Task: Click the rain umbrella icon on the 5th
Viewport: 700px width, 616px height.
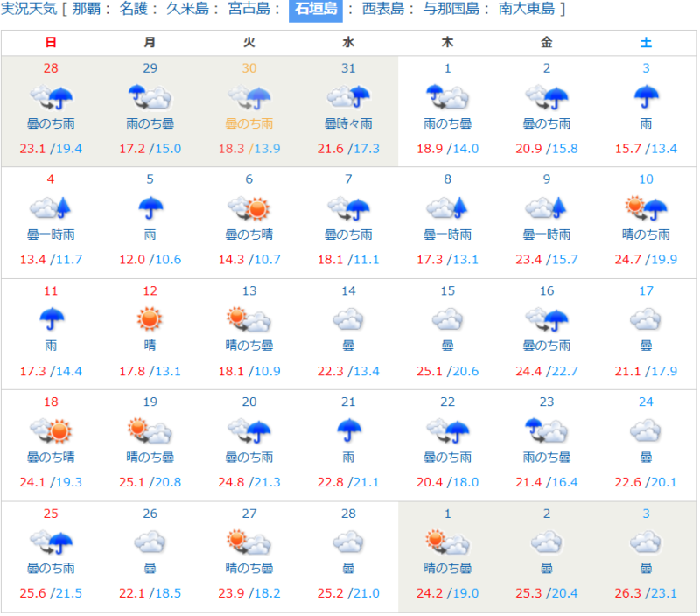Action: (x=150, y=207)
